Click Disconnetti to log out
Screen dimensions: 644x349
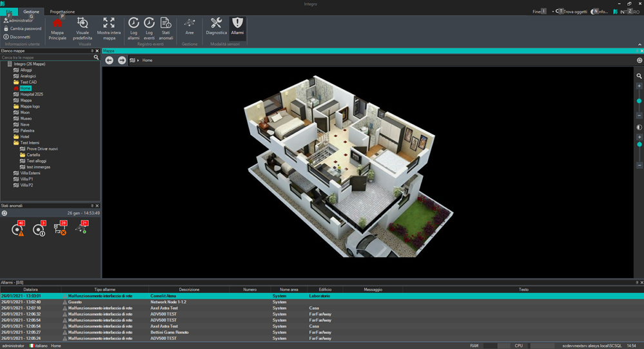tap(19, 37)
